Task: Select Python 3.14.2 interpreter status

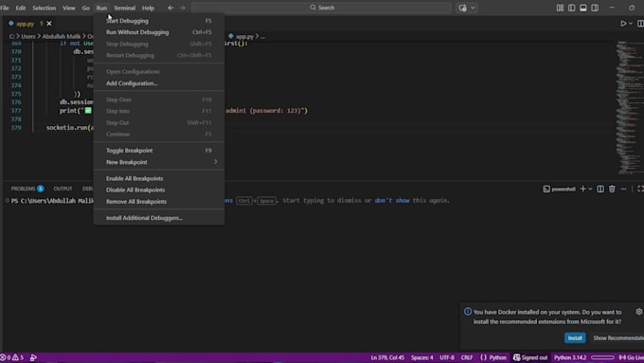Action: click(570, 357)
